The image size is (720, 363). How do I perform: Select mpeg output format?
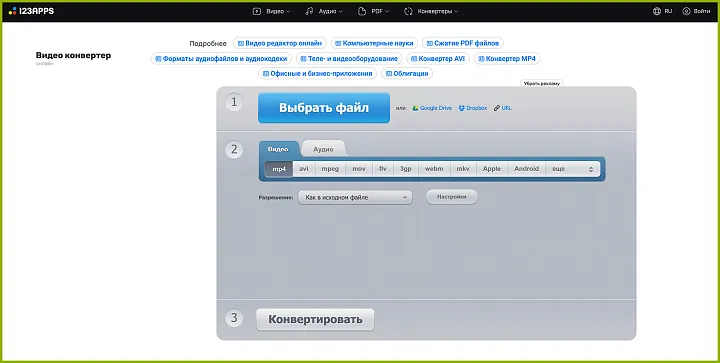pyautogui.click(x=330, y=169)
